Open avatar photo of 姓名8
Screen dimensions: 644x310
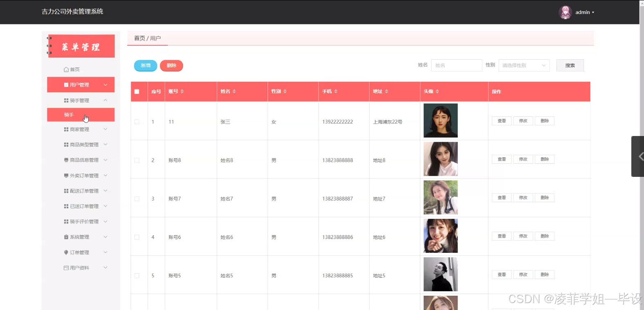[440, 159]
